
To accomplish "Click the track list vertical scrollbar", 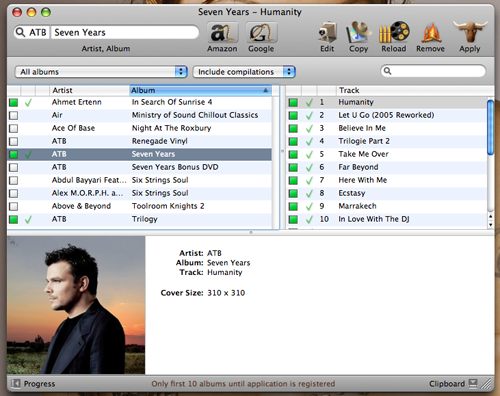I will (x=490, y=127).
